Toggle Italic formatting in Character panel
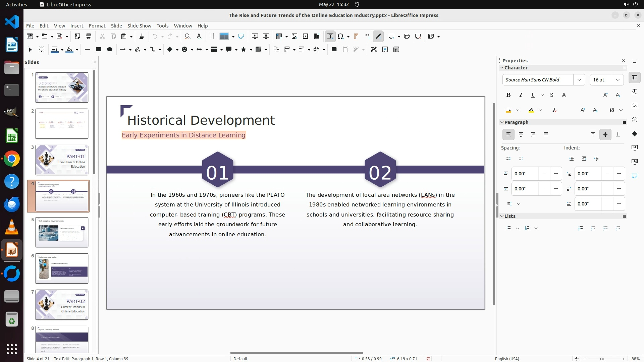The height and width of the screenshot is (362, 644). pyautogui.click(x=521, y=95)
